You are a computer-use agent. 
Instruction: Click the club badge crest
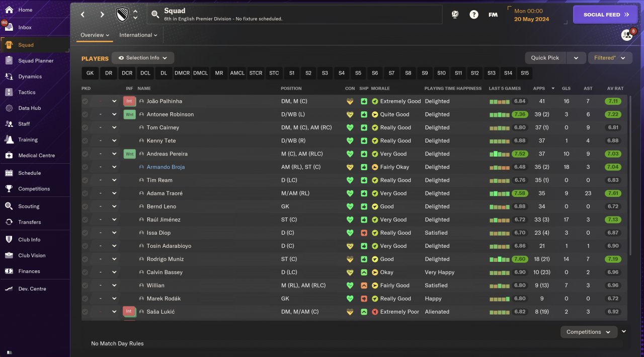coord(122,15)
